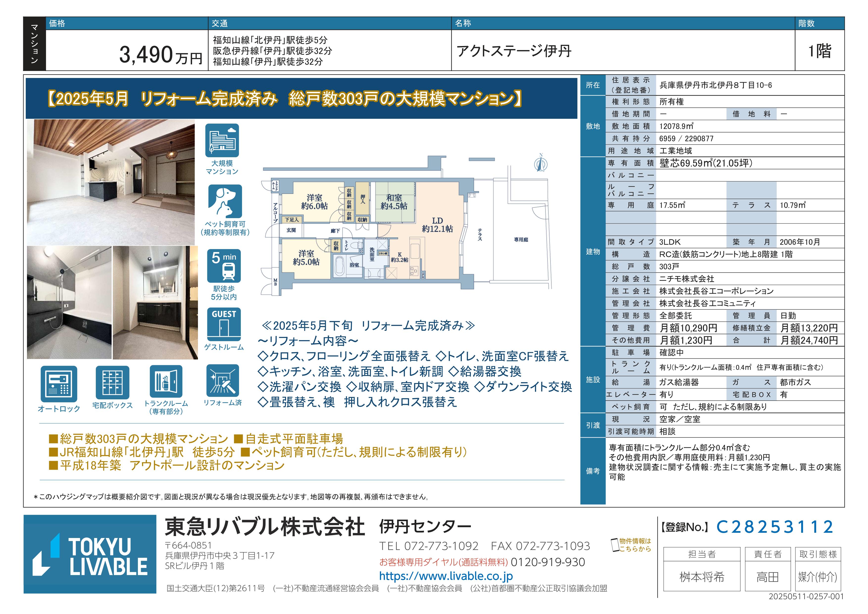Click the auto-lock intercom panel icon

coord(59,384)
